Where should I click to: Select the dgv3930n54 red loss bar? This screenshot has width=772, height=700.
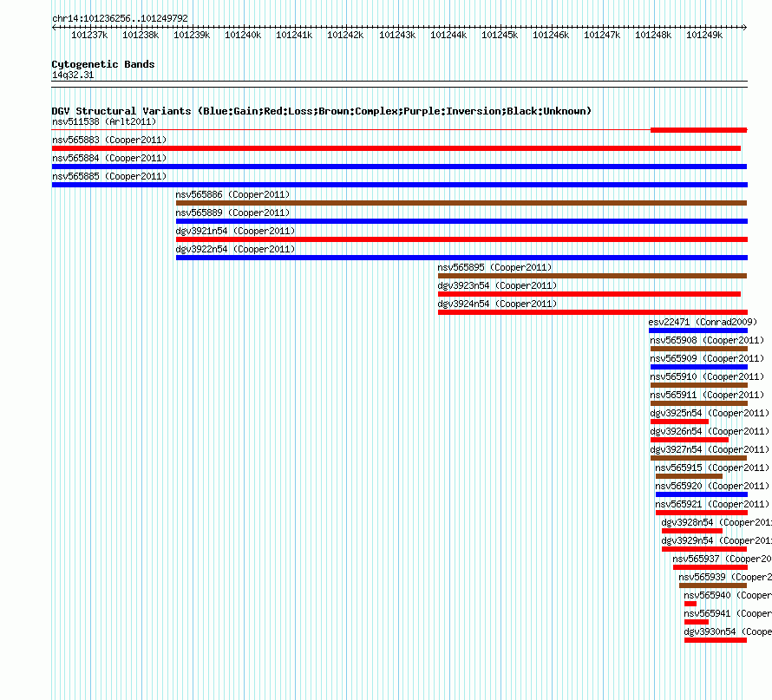point(716,640)
